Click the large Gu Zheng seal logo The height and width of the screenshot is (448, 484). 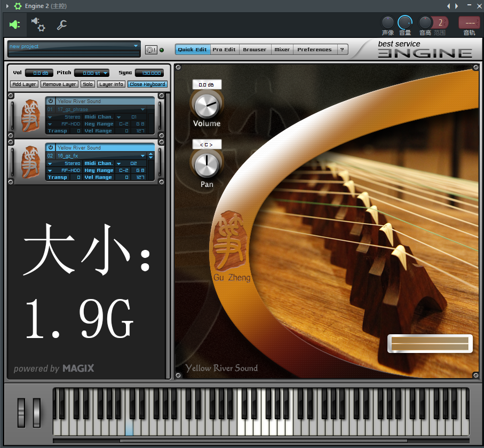click(x=229, y=241)
